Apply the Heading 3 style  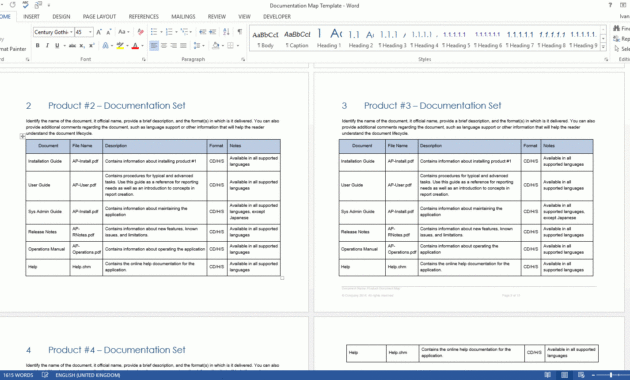(393, 39)
